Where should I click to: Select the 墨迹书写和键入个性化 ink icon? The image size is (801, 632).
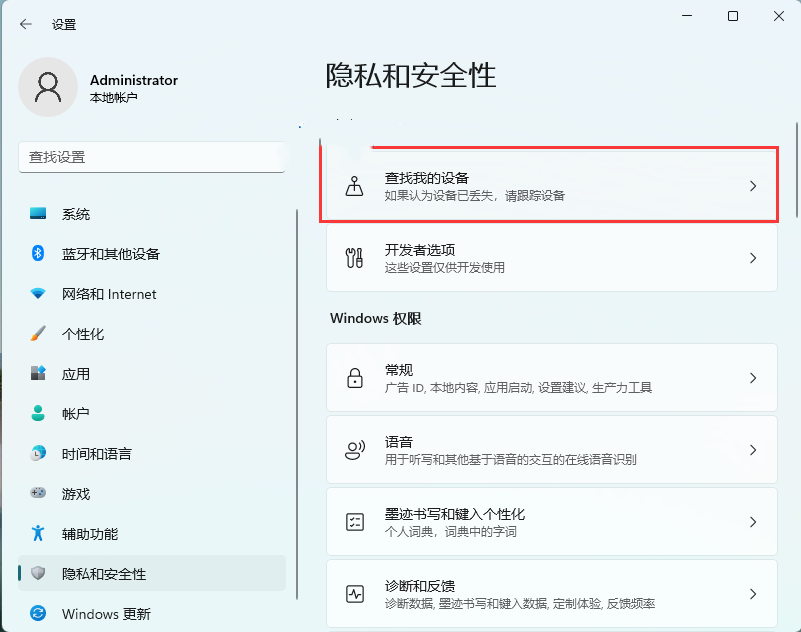click(354, 521)
